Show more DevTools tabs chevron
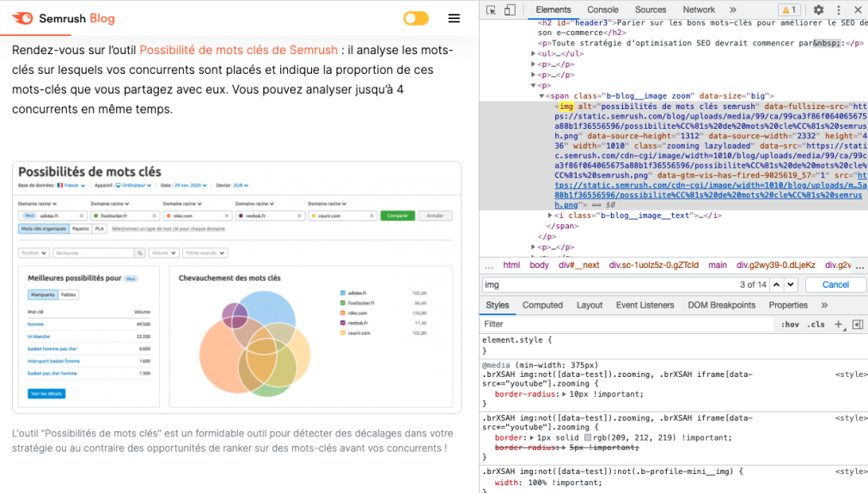Screen dimensions: 868x493 tap(733, 10)
